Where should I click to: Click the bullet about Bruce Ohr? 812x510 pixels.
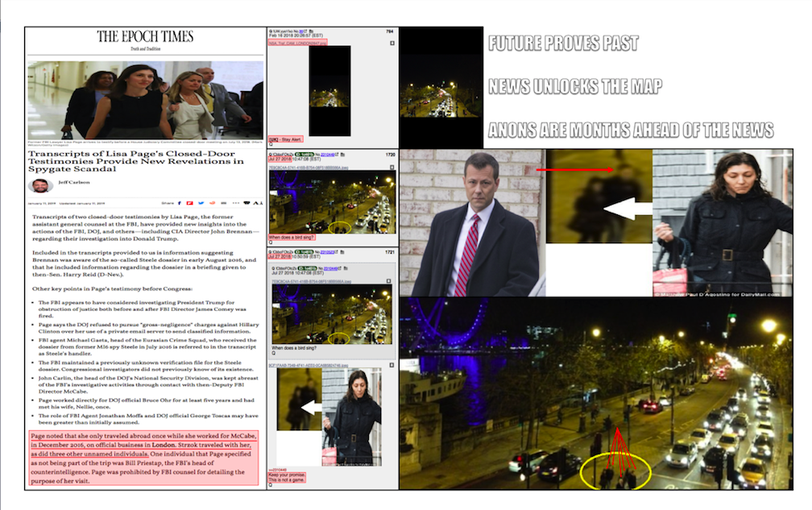[x=147, y=404]
